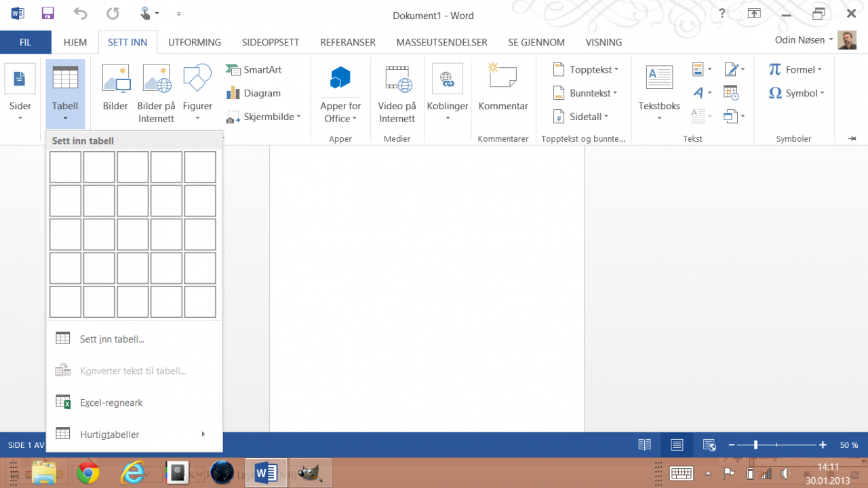This screenshot has height=488, width=868.
Task: Open the WordArt icon
Action: pyautogui.click(x=702, y=93)
